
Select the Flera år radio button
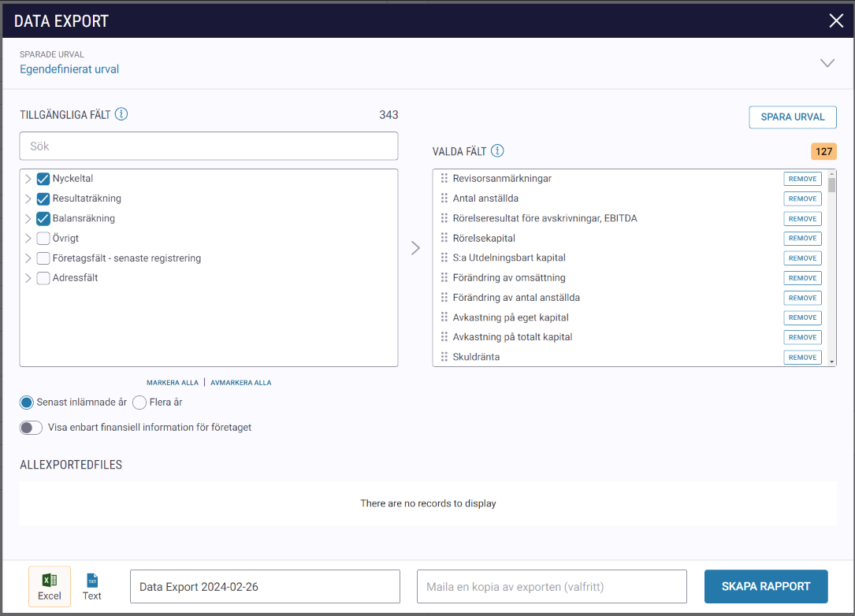click(139, 403)
